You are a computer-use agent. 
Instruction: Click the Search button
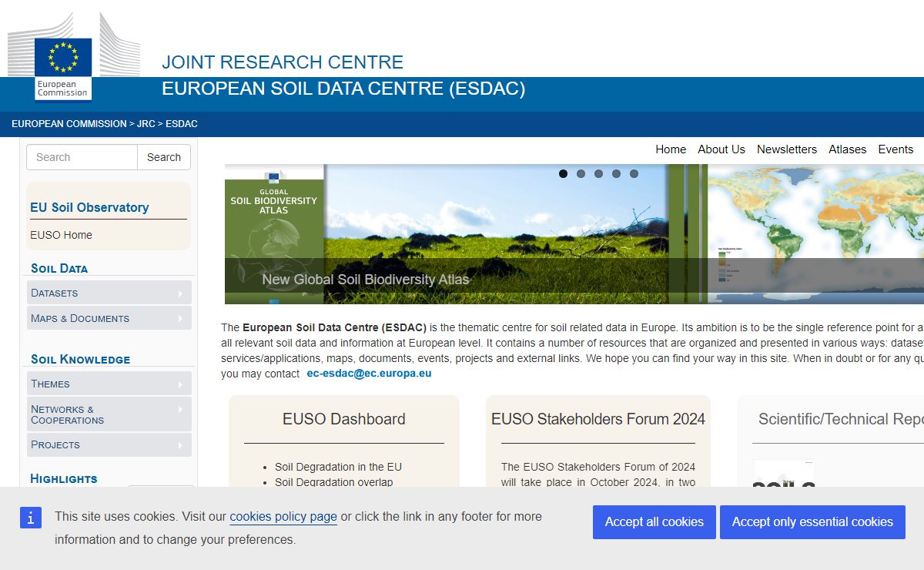tap(164, 157)
